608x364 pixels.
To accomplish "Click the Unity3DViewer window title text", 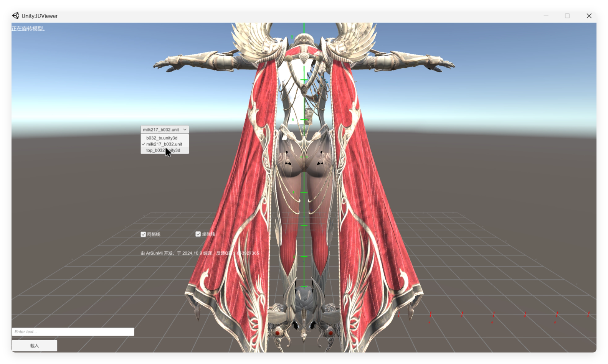I will click(40, 16).
